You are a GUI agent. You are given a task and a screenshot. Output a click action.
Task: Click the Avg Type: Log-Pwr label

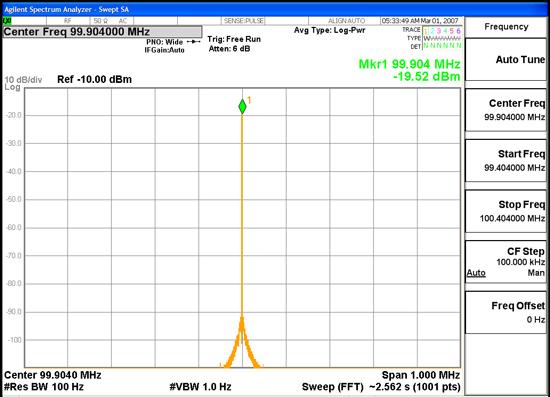point(330,31)
